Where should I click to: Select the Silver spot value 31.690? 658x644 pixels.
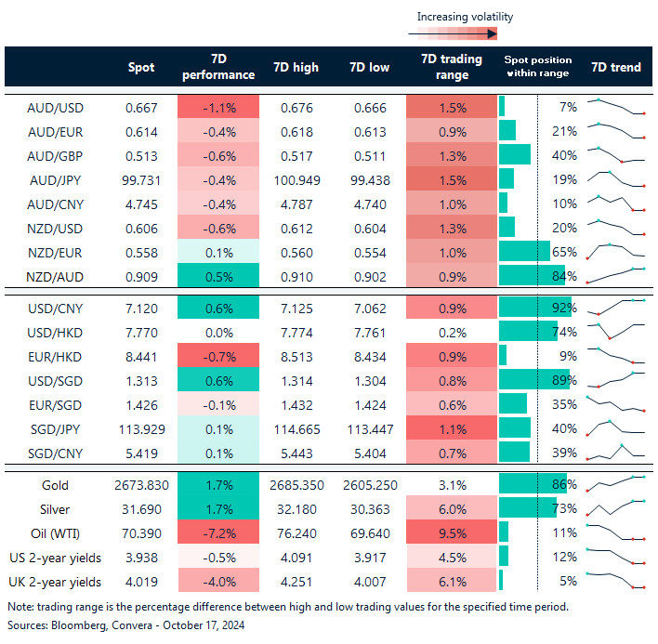(141, 510)
